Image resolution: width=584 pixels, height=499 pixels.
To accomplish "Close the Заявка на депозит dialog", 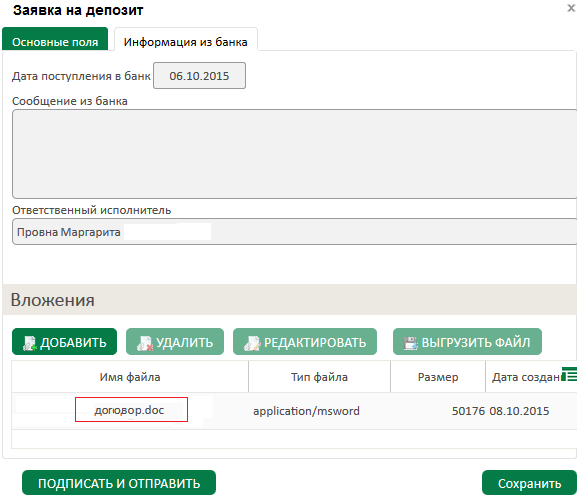I will (x=571, y=8).
